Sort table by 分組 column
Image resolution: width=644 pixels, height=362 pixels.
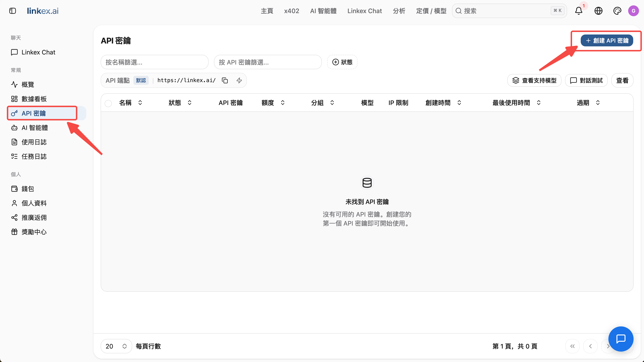pos(323,103)
